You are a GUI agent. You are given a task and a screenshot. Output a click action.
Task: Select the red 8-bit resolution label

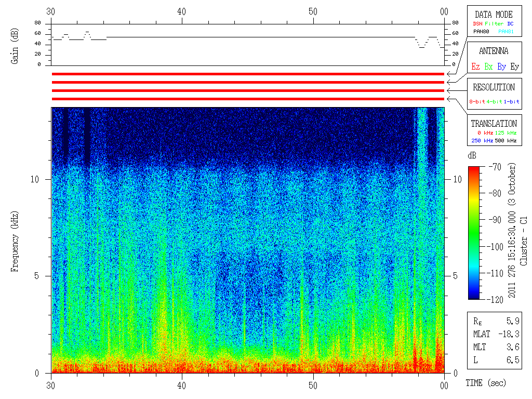tap(477, 101)
